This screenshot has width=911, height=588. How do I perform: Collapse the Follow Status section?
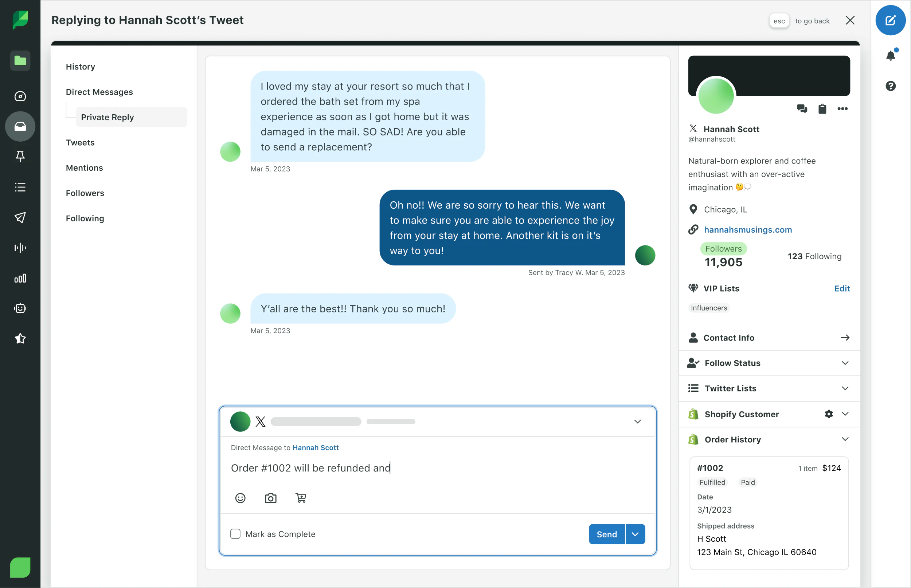[x=844, y=363]
